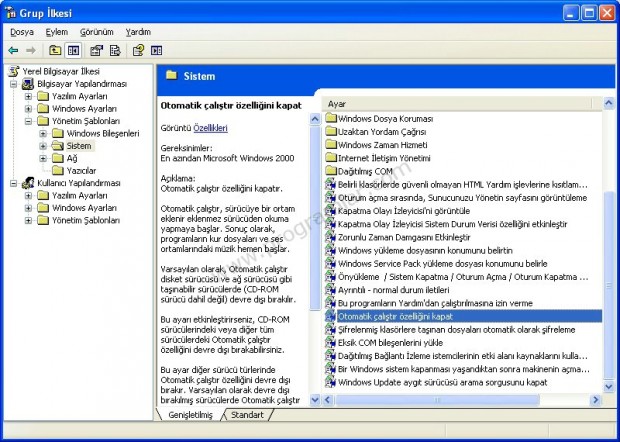Click the policy icon for Kapatma Olayı İzleyicisi'ni görüntüle
Image resolution: width=620 pixels, height=442 pixels.
click(330, 211)
